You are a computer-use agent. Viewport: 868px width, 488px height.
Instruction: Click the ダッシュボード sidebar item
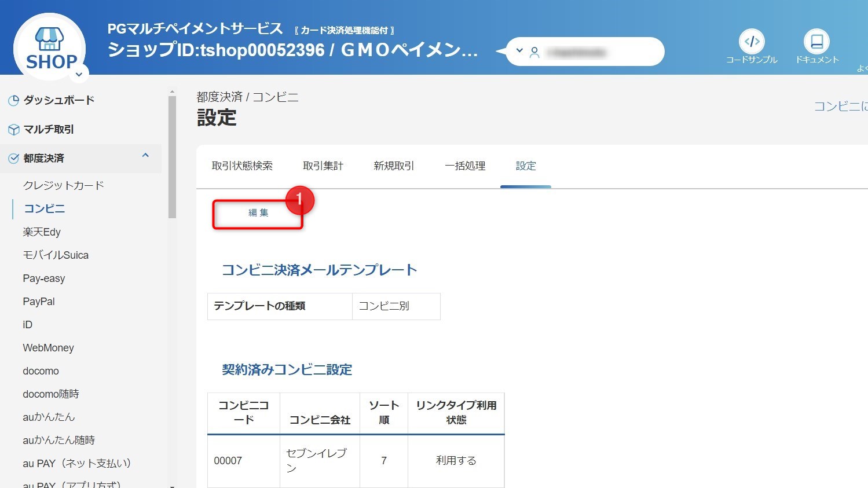point(58,100)
